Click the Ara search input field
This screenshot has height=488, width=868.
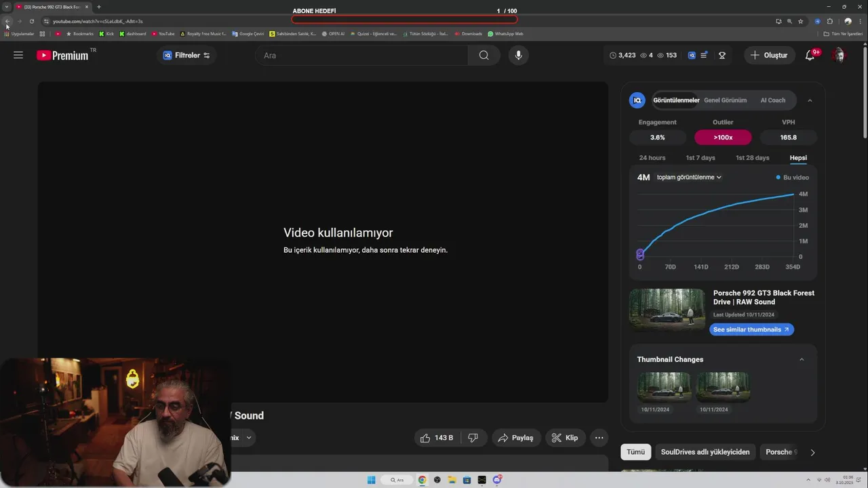(361, 56)
